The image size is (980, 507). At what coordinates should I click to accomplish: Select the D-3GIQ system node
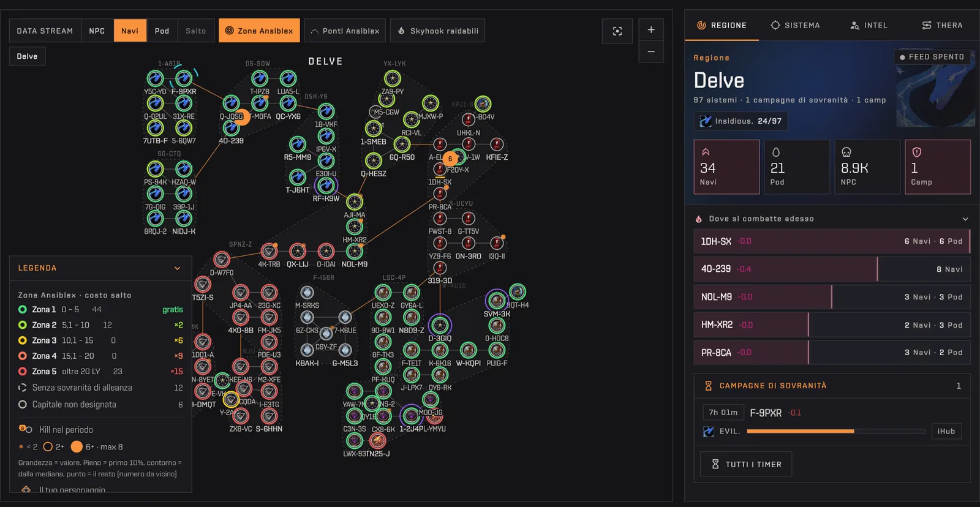[x=440, y=325]
